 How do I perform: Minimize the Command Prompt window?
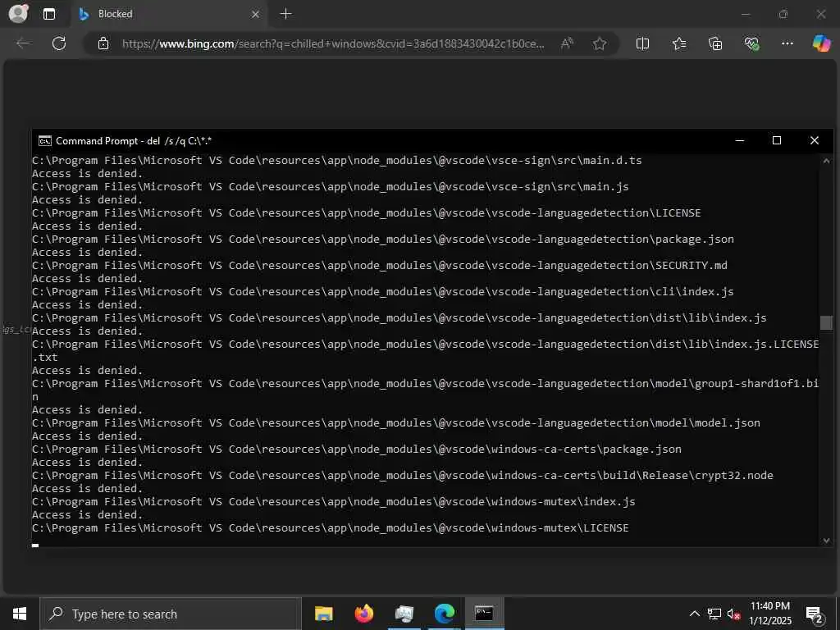[x=740, y=140]
